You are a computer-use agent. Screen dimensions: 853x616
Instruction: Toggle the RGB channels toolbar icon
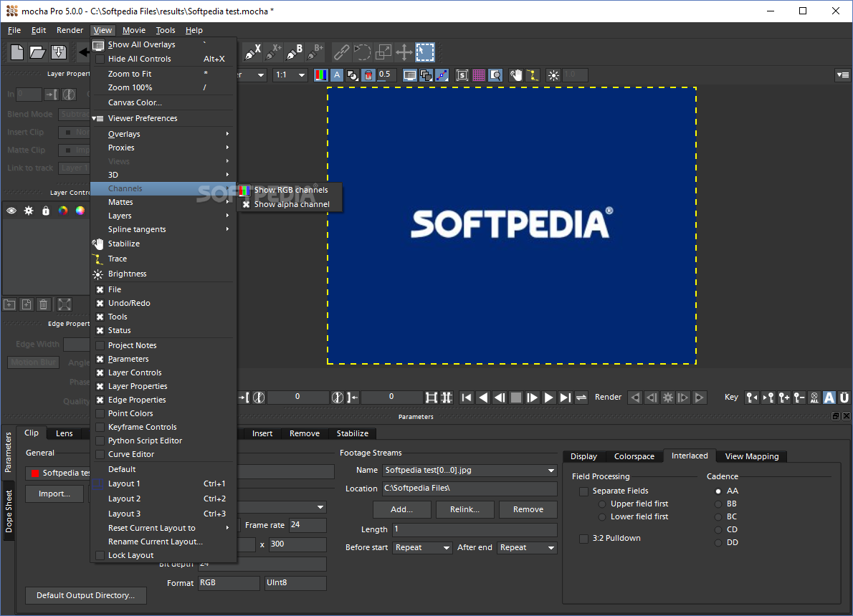coord(322,75)
